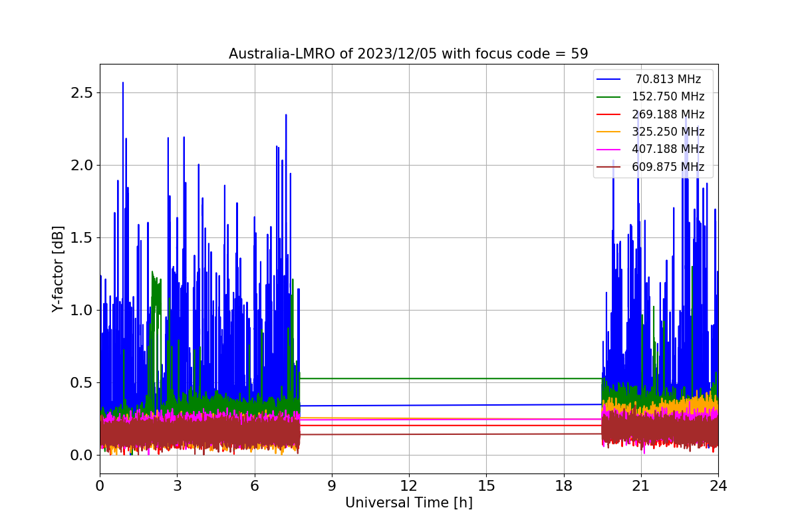Click the magenta line sample in legend
This screenshot has height=532, width=798.
[609, 150]
